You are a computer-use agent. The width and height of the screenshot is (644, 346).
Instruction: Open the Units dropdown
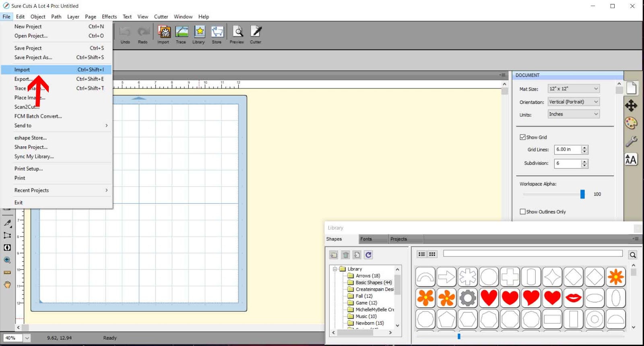click(x=574, y=114)
